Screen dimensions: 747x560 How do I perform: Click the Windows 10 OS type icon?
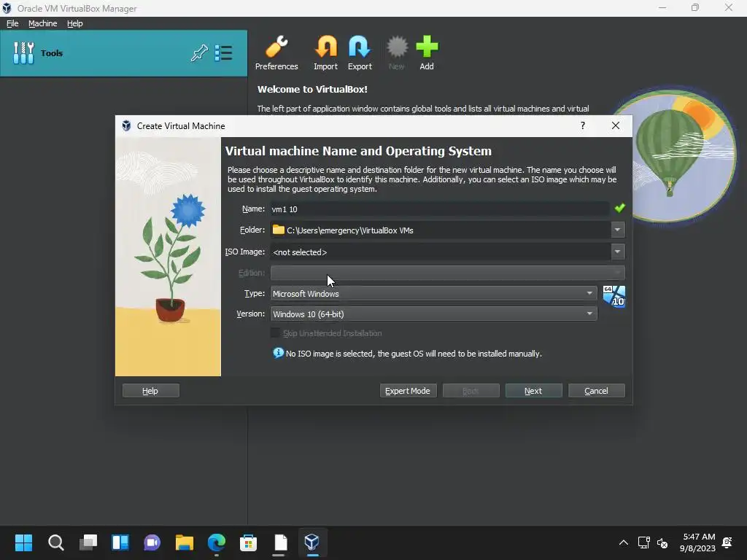point(614,297)
